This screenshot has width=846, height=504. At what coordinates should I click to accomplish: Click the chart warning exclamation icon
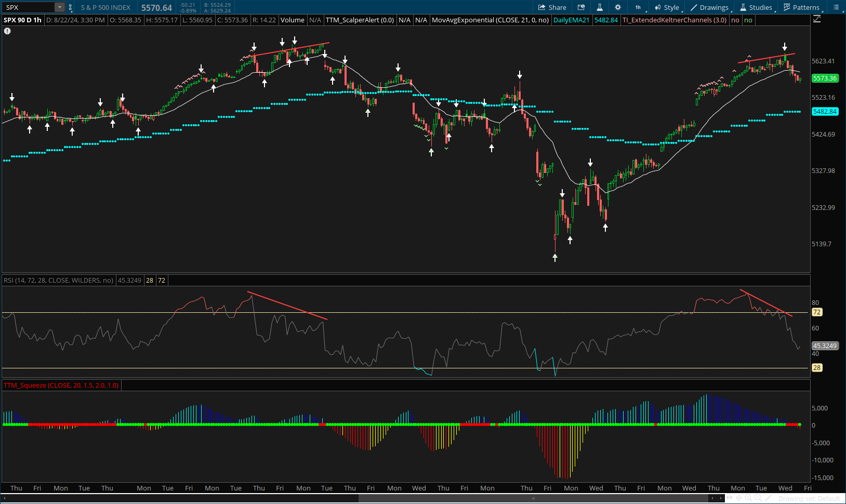[7, 31]
